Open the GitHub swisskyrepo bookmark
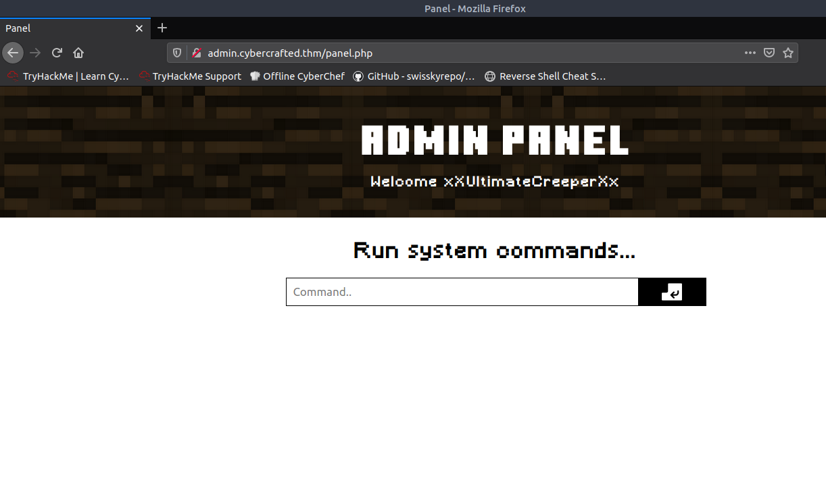The image size is (826, 504). [x=414, y=76]
